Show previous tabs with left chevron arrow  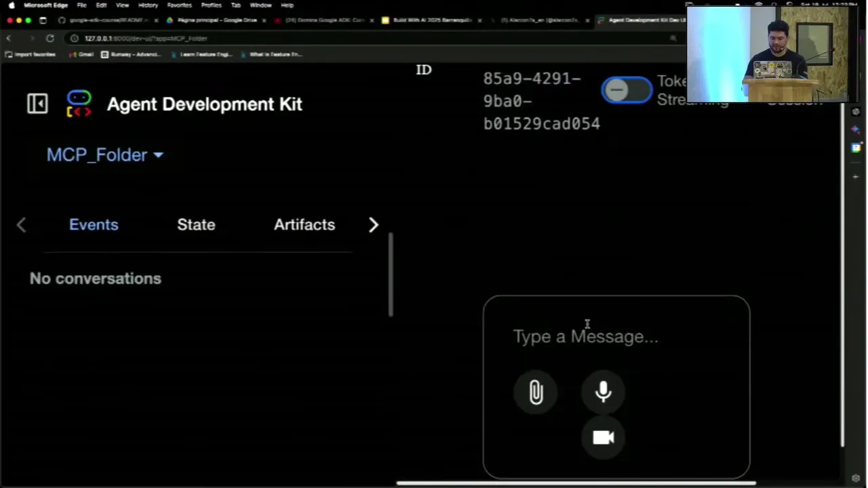[21, 225]
